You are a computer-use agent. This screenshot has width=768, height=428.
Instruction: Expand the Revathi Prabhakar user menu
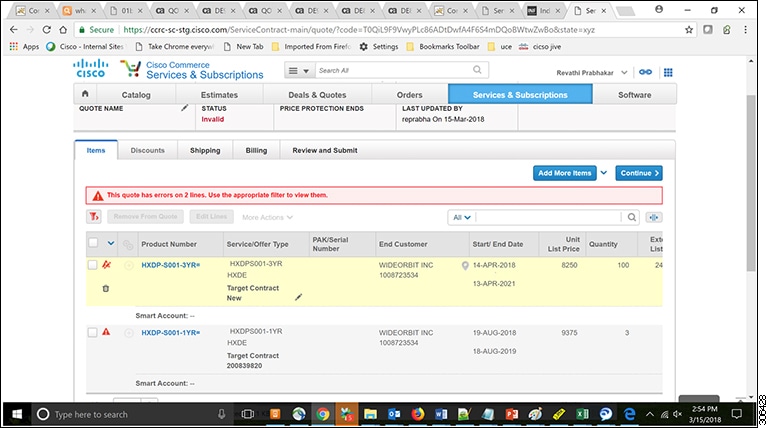[624, 72]
